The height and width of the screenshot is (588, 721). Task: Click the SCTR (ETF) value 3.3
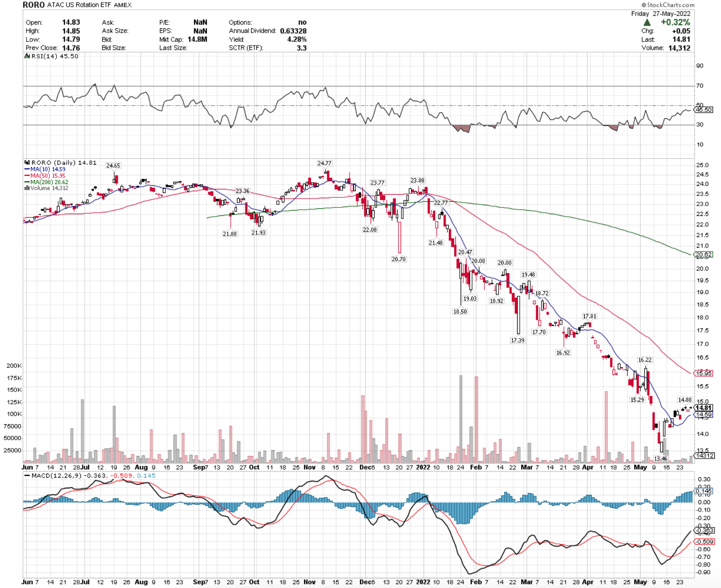tap(301, 48)
